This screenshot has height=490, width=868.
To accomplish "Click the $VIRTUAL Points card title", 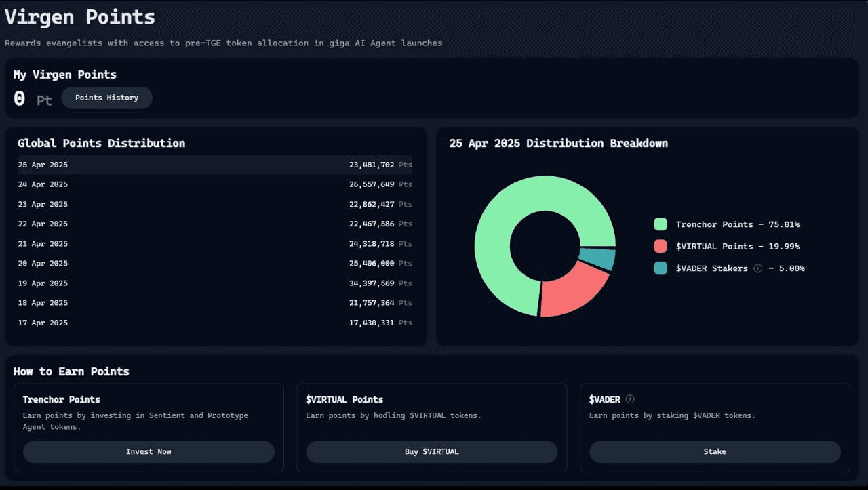I will coord(344,399).
